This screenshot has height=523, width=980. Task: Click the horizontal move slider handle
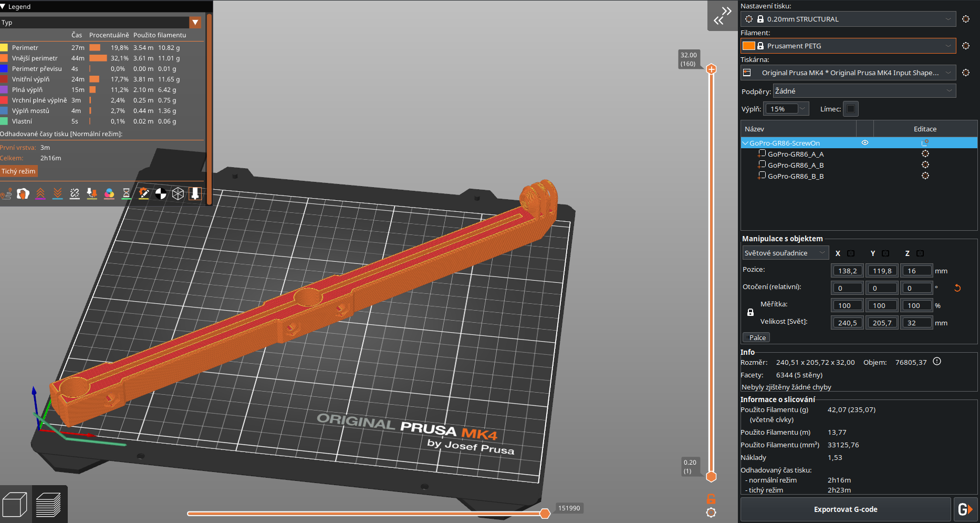(545, 514)
